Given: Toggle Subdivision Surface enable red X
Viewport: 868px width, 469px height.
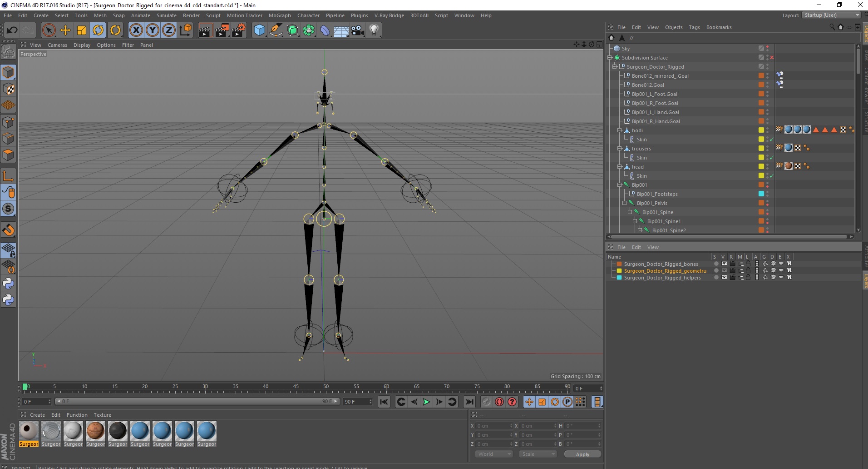Looking at the screenshot, I should click(772, 58).
